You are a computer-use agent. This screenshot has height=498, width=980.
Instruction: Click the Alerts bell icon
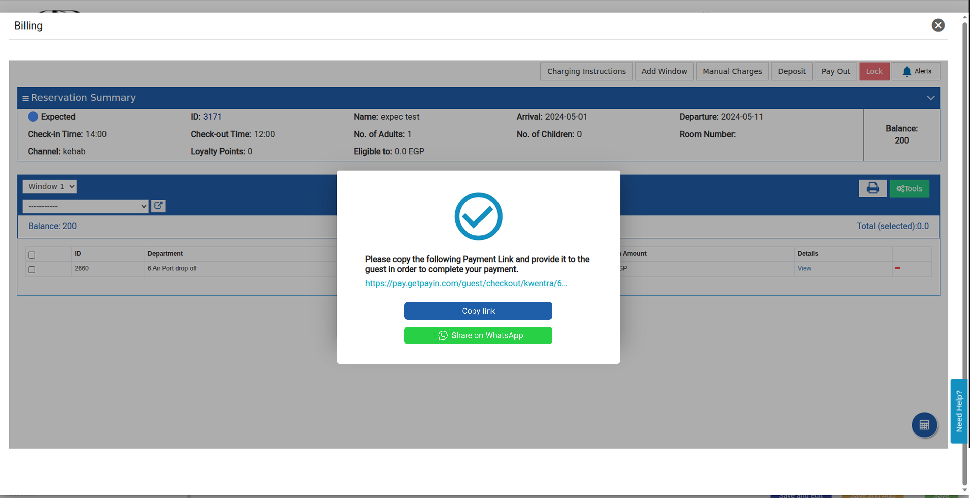coord(906,71)
